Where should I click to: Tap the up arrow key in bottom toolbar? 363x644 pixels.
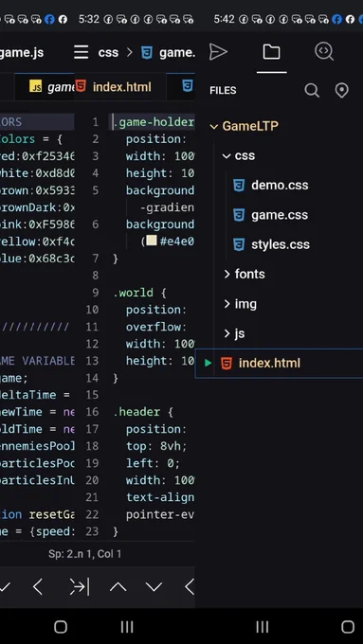tap(118, 587)
